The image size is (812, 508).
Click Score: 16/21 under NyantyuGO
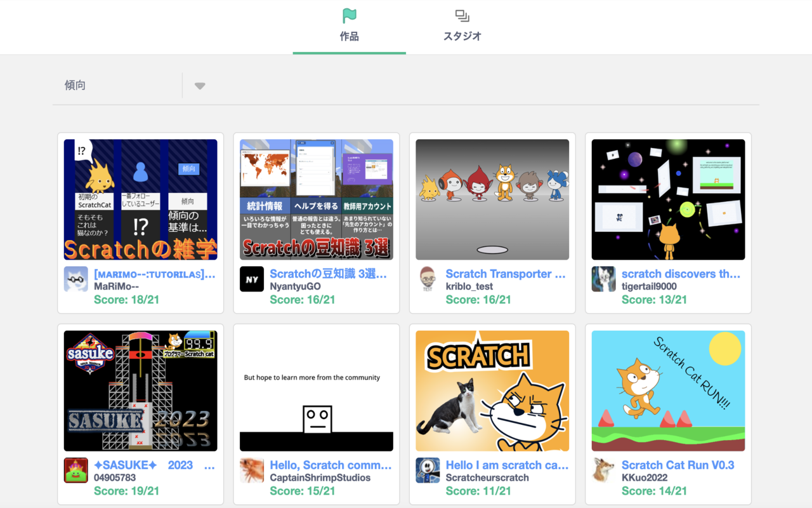click(302, 299)
